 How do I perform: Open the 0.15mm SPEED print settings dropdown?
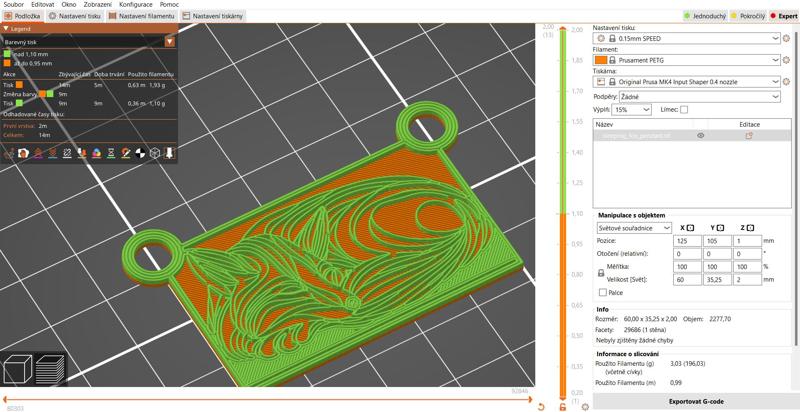coord(687,38)
